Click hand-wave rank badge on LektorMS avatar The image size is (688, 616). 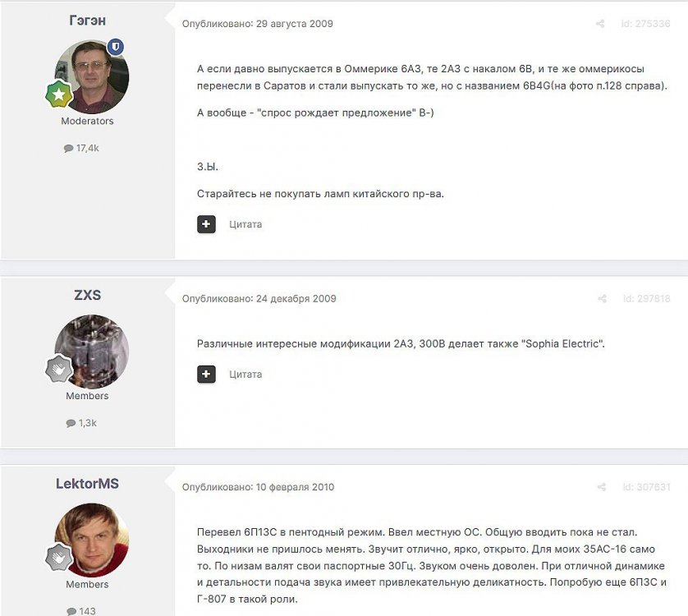click(x=59, y=557)
